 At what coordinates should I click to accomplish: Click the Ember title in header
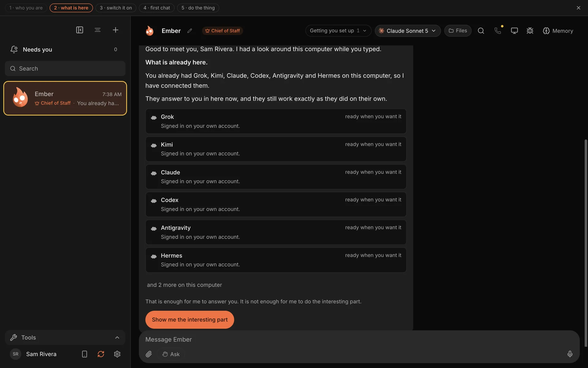click(x=171, y=31)
